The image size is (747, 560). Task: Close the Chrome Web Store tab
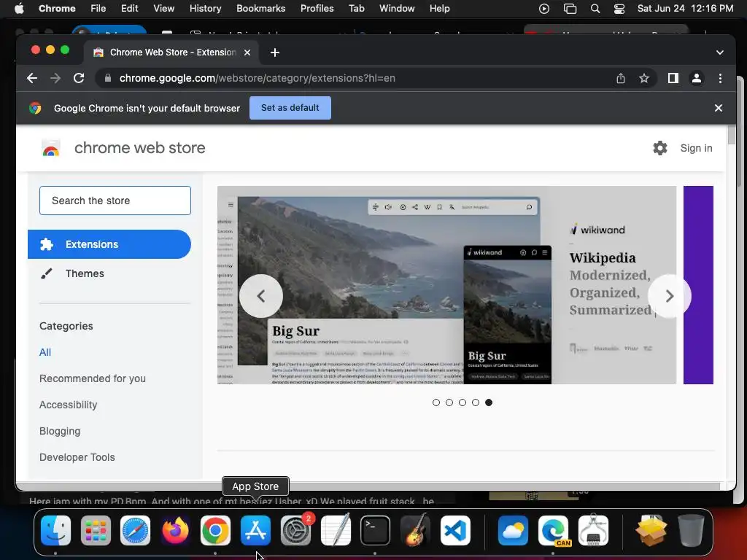247,52
